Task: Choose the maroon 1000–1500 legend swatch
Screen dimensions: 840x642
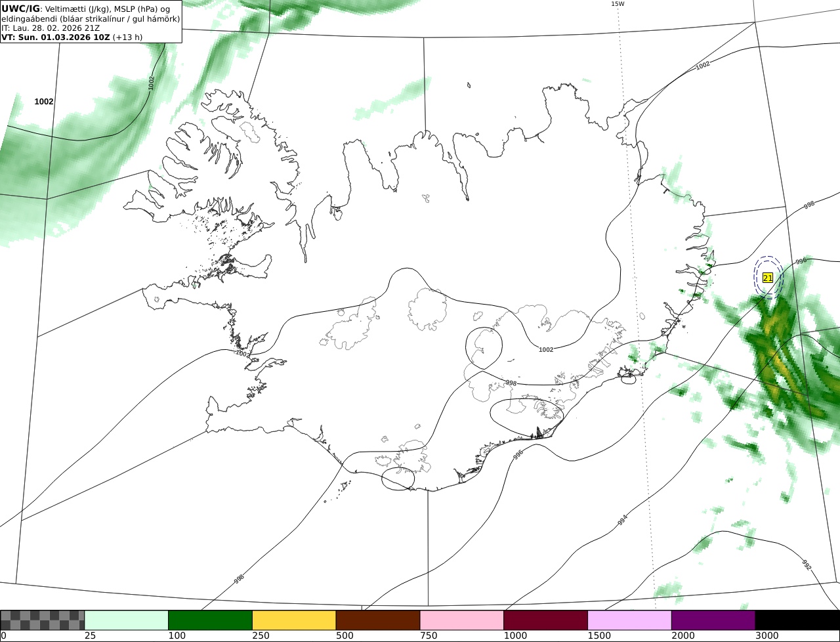Action: (546, 620)
